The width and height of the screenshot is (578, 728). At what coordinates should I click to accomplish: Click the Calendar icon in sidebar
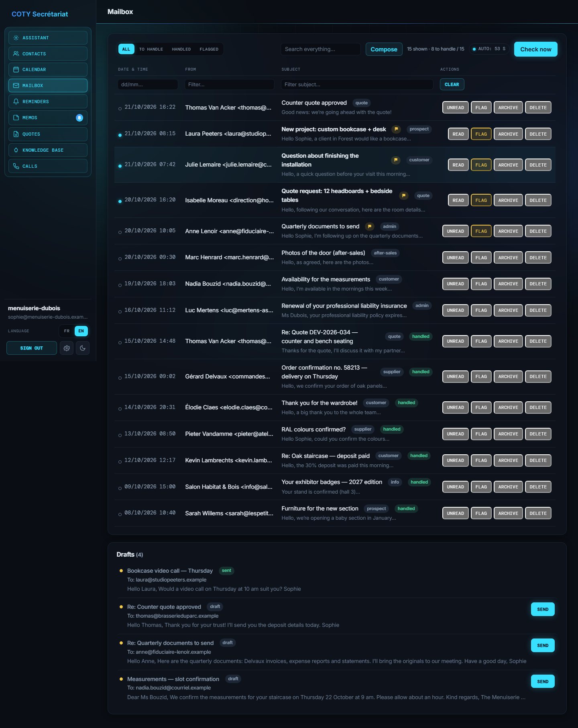click(x=16, y=69)
